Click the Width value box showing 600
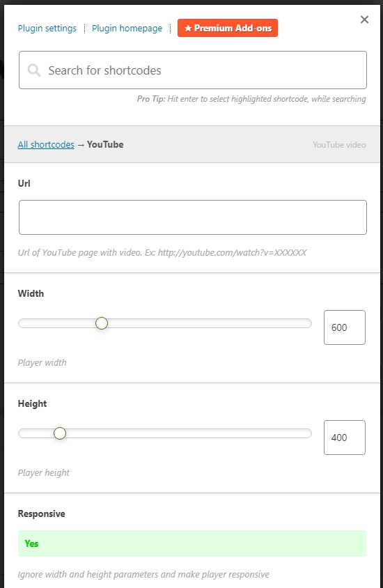 pyautogui.click(x=345, y=327)
